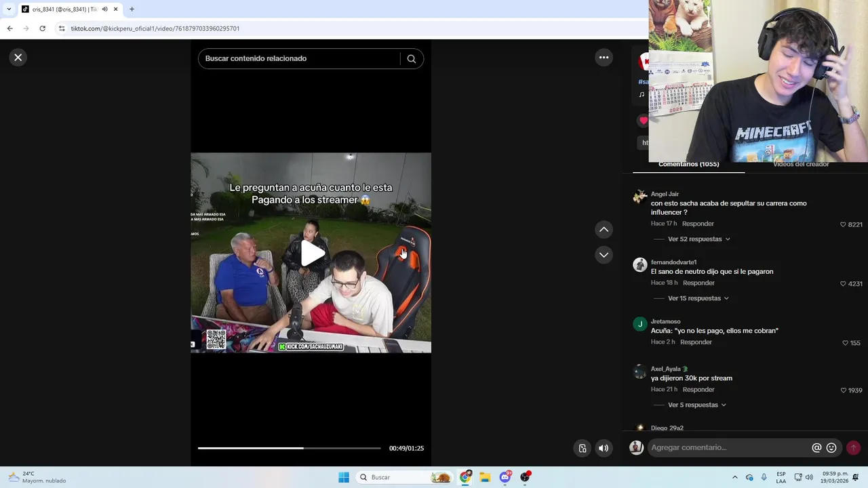Viewport: 868px width, 488px height.
Task: Open Discord from the taskbar
Action: coord(505,477)
